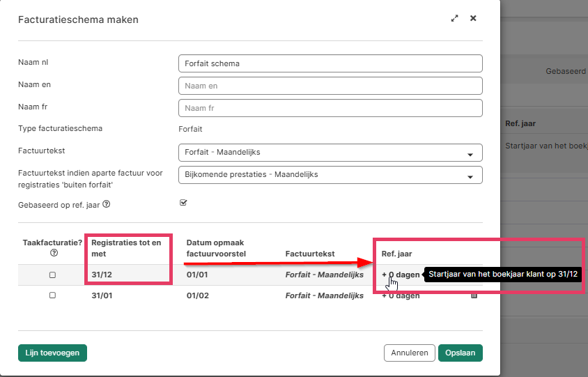
Task: Click the Annuleren button
Action: point(410,353)
